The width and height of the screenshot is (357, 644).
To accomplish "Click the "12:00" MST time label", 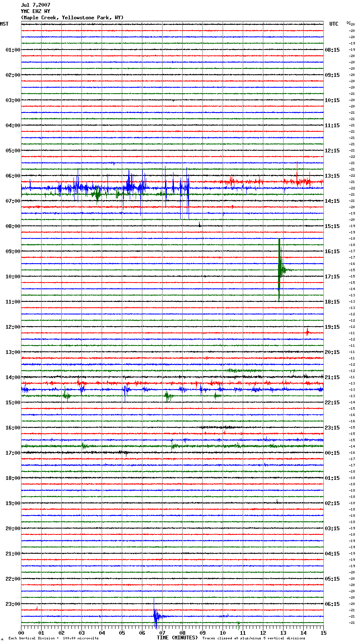I will [13, 327].
